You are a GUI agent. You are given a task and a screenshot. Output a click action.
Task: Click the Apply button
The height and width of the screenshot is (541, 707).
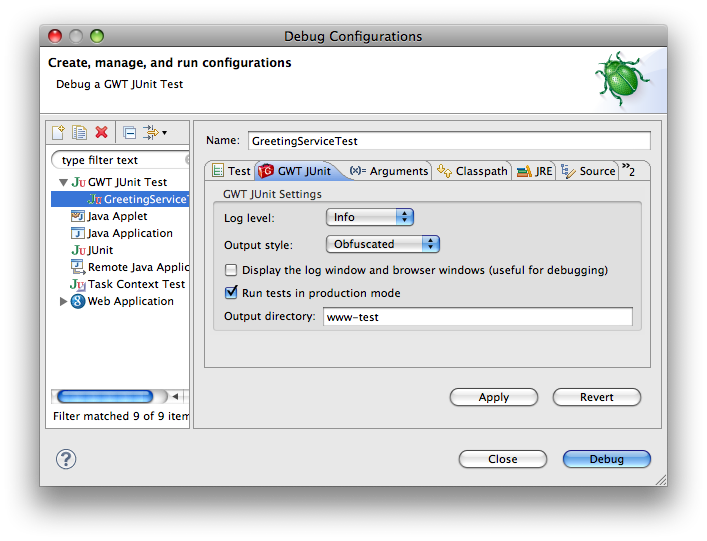(x=494, y=397)
